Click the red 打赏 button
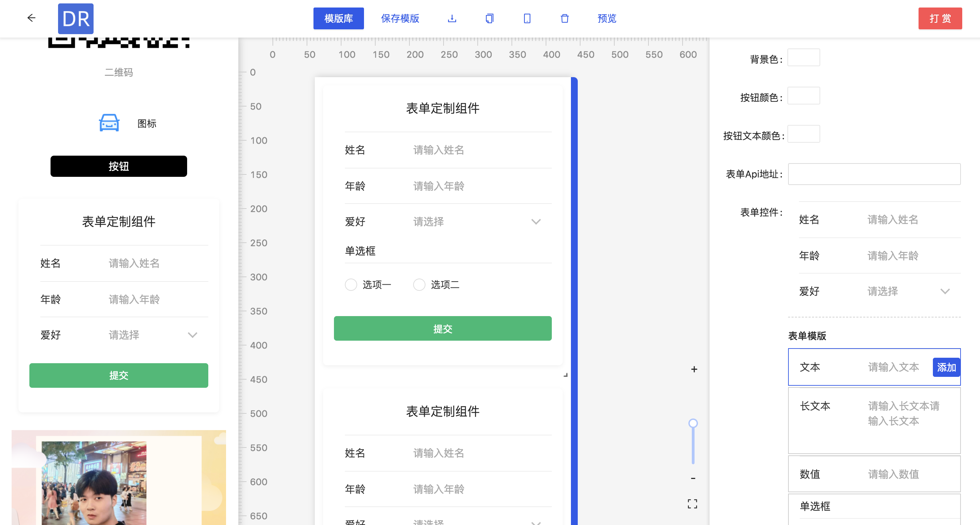The height and width of the screenshot is (525, 980). point(940,18)
